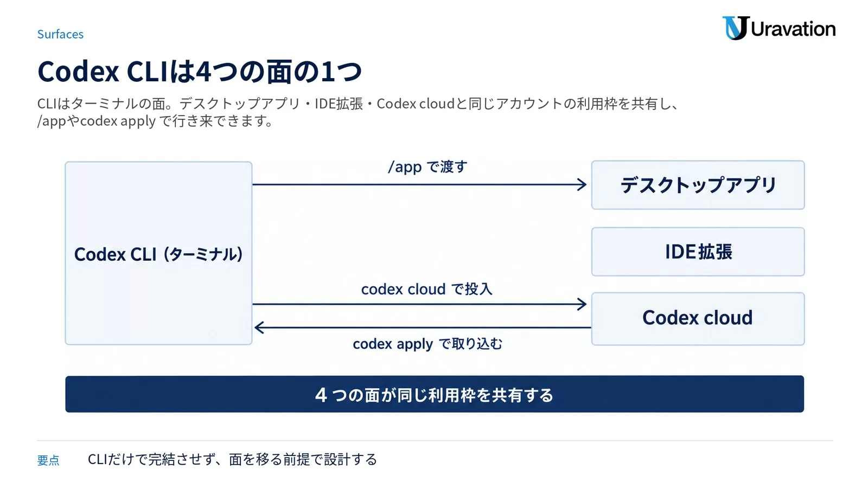
Task: Click subtitle line starting 'CLIはターミナルの面'
Action: (358, 104)
